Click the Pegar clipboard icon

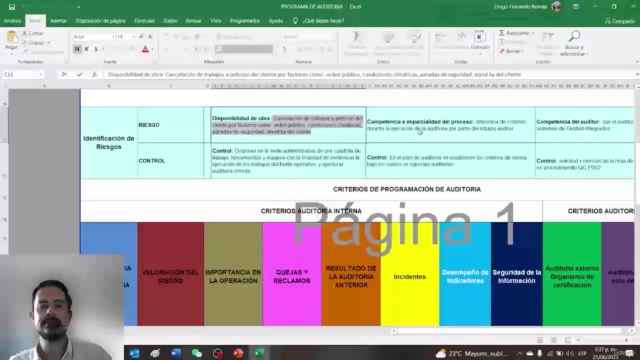click(x=11, y=38)
